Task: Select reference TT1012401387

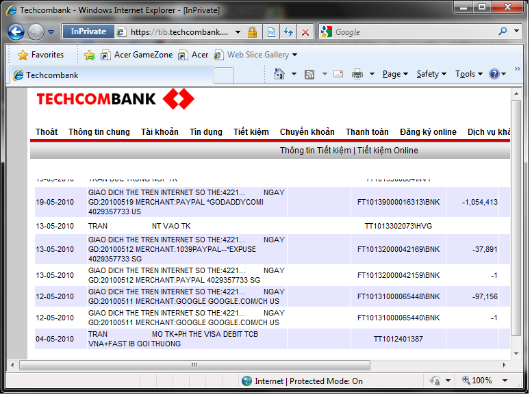Action: tap(398, 339)
